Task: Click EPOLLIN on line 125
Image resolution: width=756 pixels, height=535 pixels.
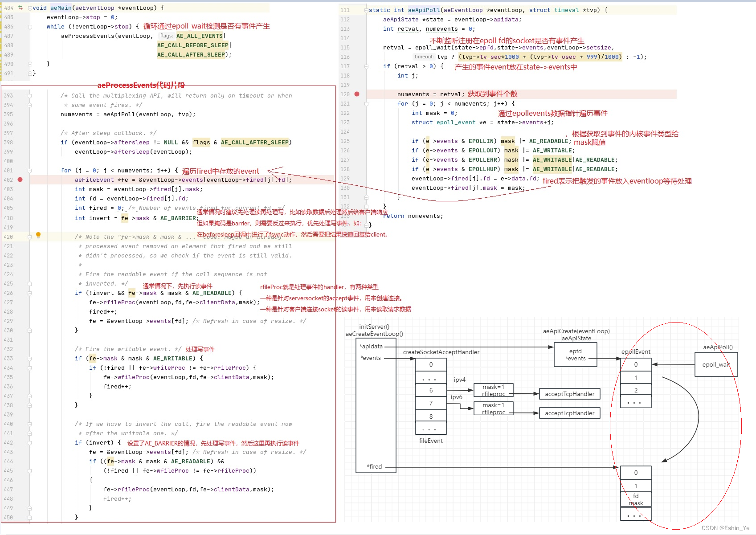Action: click(x=481, y=141)
